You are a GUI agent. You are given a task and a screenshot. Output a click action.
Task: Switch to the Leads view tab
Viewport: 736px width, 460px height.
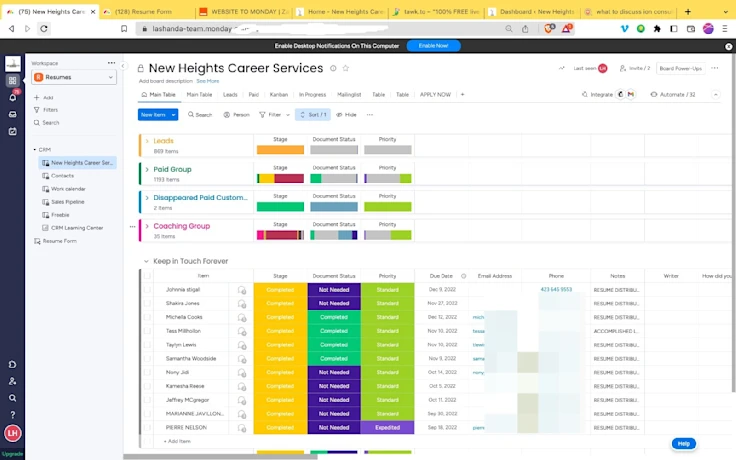(230, 94)
